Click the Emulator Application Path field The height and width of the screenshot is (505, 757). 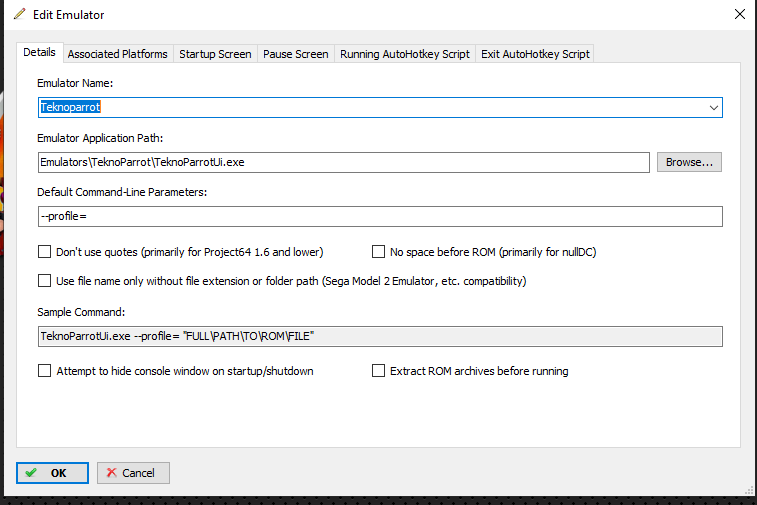tap(344, 162)
